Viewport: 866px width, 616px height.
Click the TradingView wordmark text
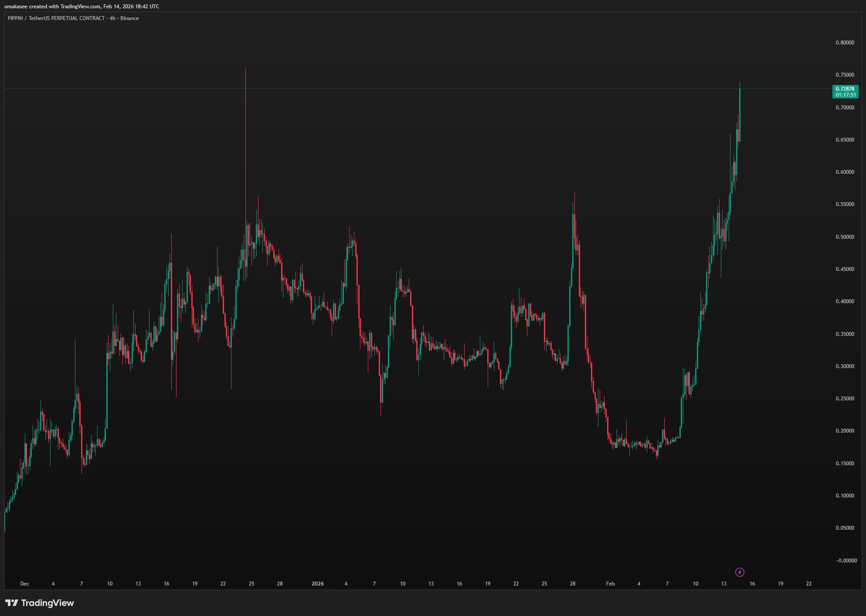[x=48, y=603]
